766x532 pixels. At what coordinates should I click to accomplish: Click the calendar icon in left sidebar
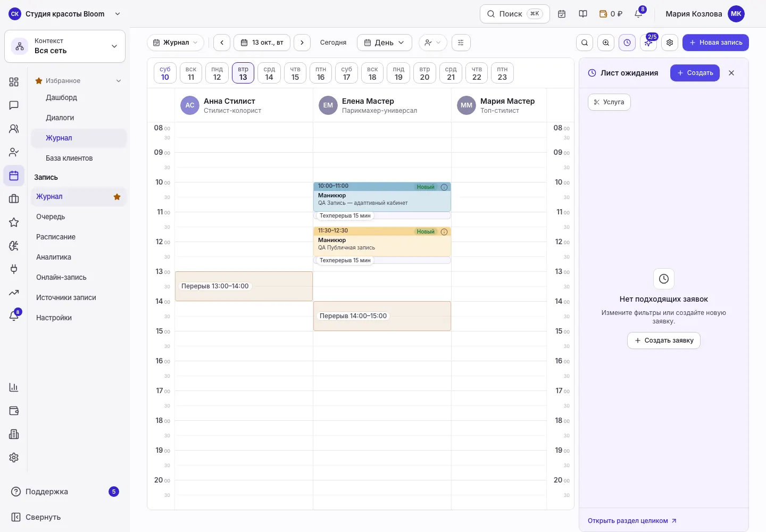point(14,176)
